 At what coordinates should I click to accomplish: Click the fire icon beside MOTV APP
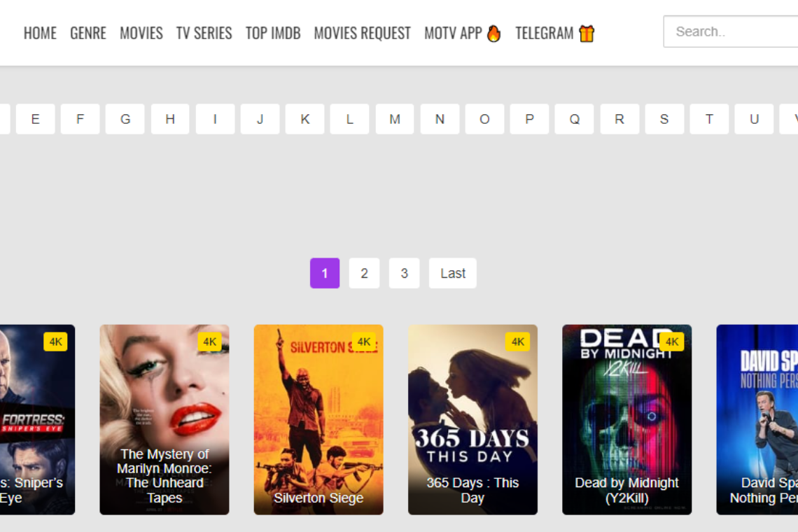[493, 34]
